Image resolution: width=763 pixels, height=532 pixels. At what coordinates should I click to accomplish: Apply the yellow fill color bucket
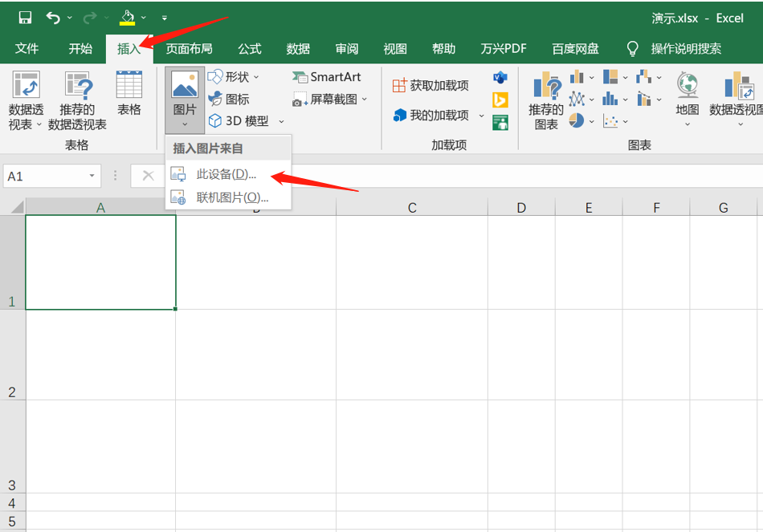pos(127,18)
